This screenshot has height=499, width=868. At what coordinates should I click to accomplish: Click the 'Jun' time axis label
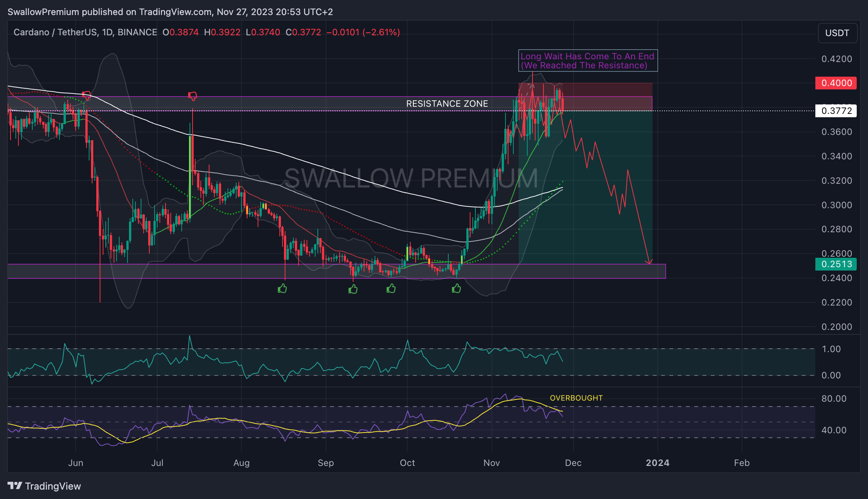pyautogui.click(x=76, y=463)
